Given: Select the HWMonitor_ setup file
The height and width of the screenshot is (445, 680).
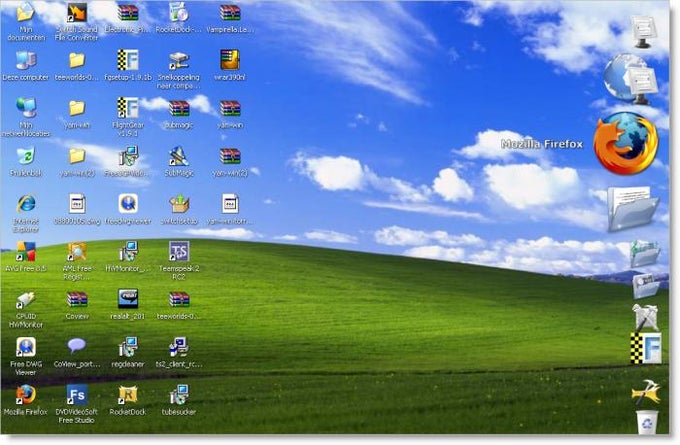Looking at the screenshot, I should click(128, 252).
